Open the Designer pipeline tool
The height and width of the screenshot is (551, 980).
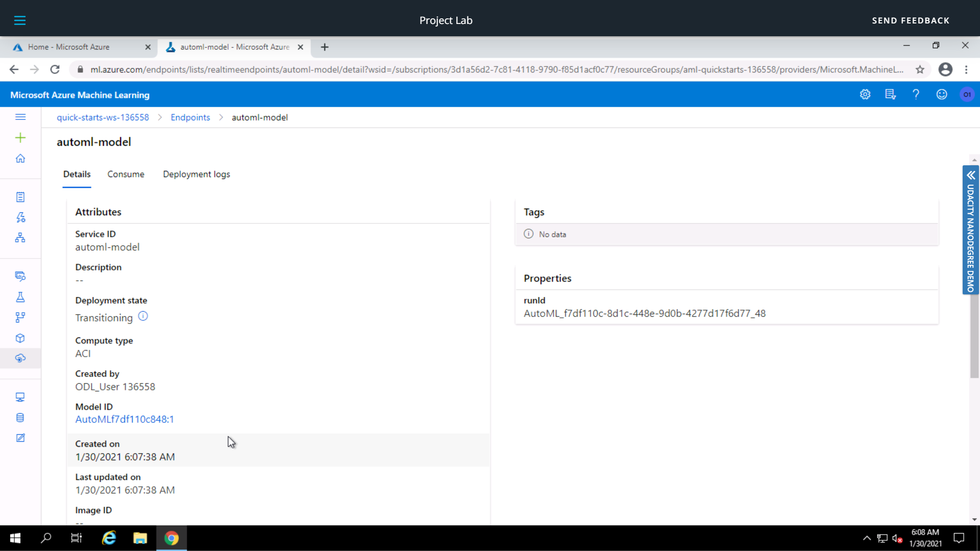pos(20,237)
